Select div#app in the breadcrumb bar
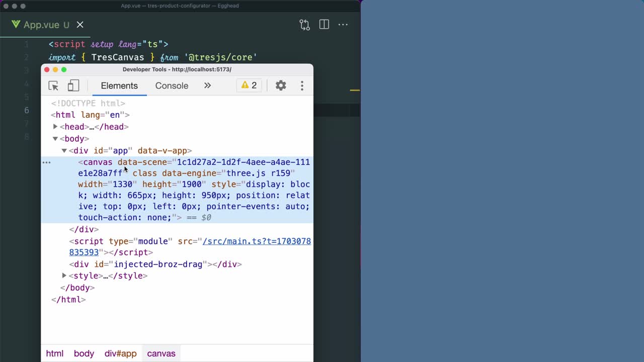The height and width of the screenshot is (362, 644). coord(120,353)
